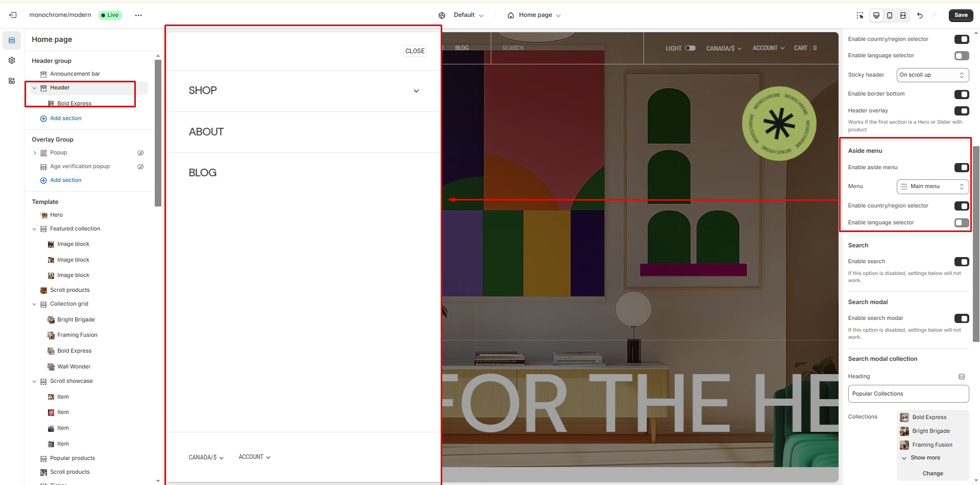Click the Wall Wonder block icon
The width and height of the screenshot is (980, 485).
click(51, 366)
